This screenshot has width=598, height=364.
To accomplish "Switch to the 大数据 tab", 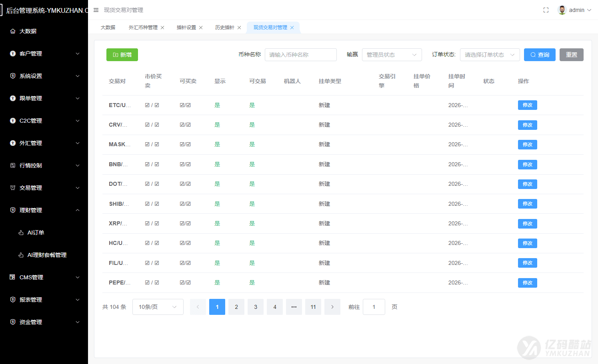I will [108, 28].
